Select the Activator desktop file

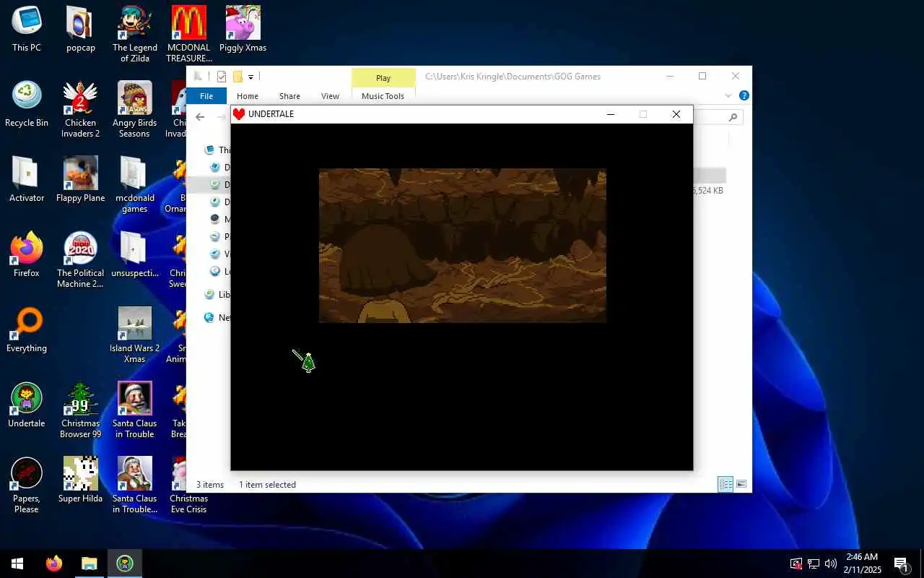pos(27,180)
